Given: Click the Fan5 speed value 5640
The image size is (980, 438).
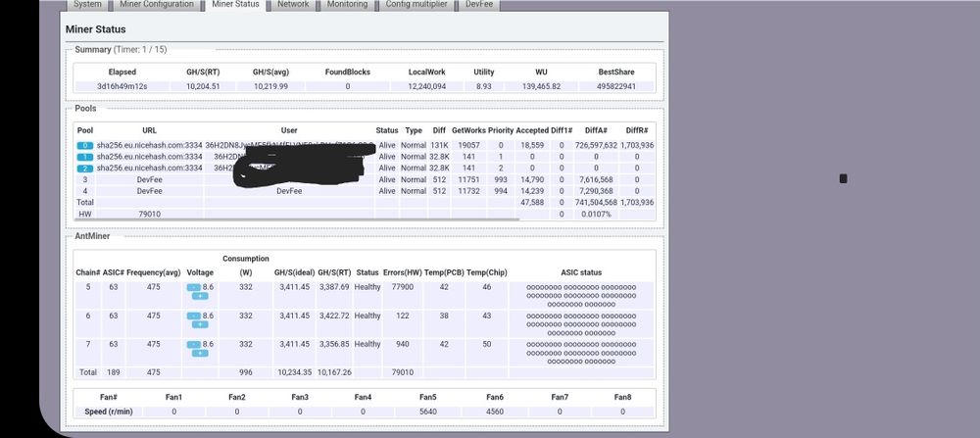Looking at the screenshot, I should 428,412.
